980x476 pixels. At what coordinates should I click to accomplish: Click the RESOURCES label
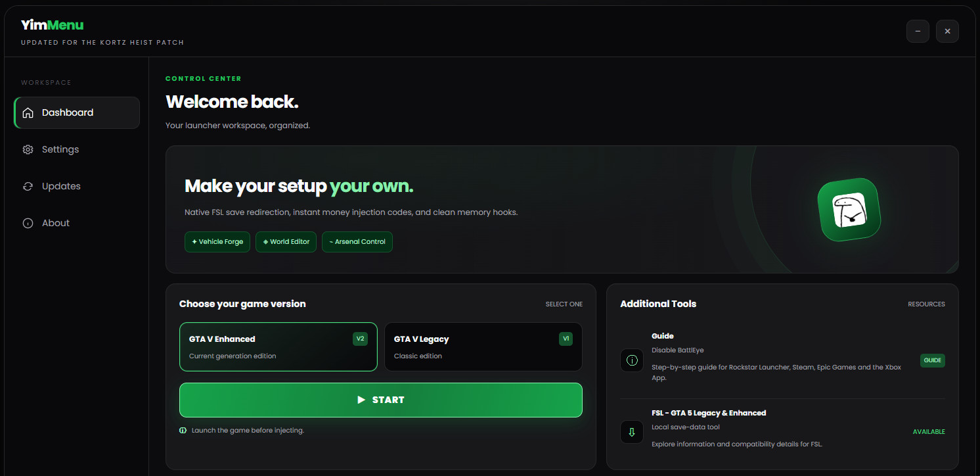click(926, 304)
